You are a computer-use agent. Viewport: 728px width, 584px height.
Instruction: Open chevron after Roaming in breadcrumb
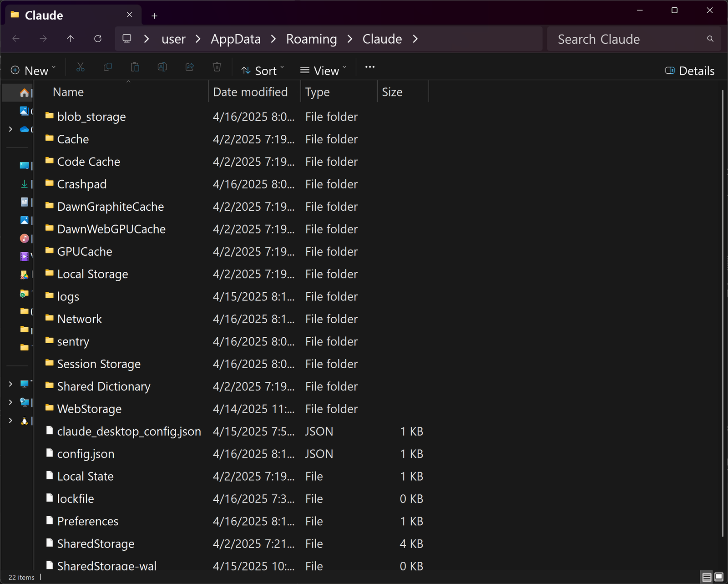tap(350, 39)
